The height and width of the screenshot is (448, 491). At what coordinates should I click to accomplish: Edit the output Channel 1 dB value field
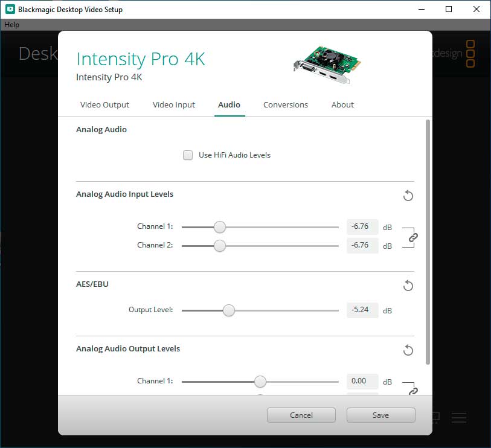click(x=362, y=381)
